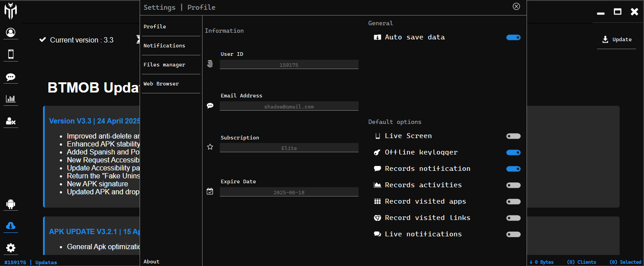The image size is (644, 266).
Task: Toggle the Live Screen switch
Action: (513, 136)
